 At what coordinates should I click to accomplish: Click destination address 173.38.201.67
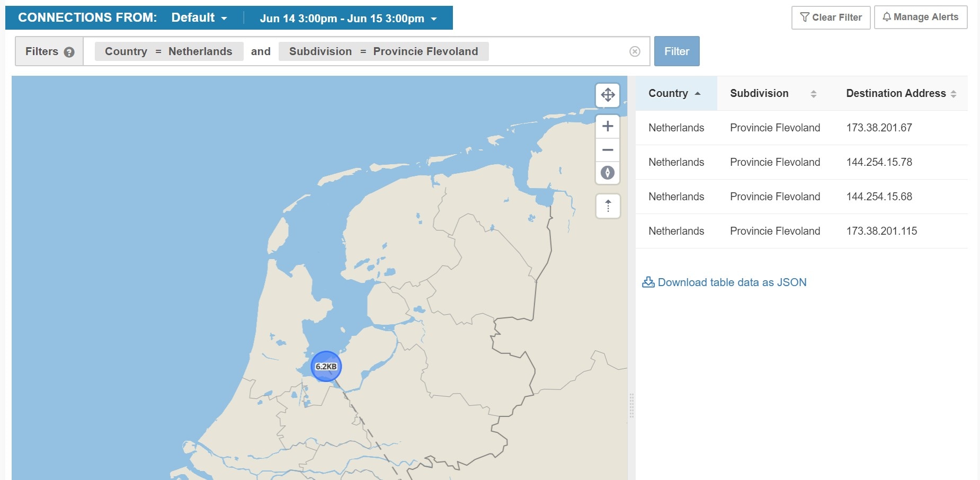tap(879, 128)
